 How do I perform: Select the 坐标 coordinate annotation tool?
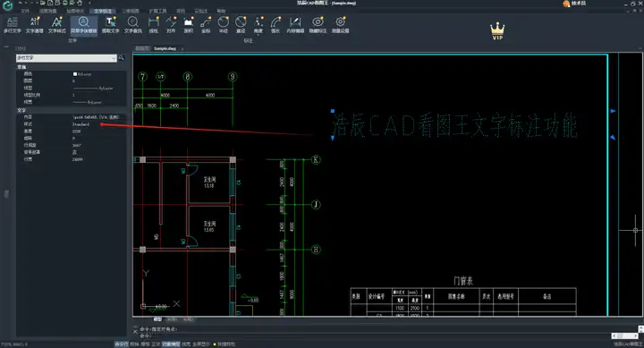[x=206, y=25]
